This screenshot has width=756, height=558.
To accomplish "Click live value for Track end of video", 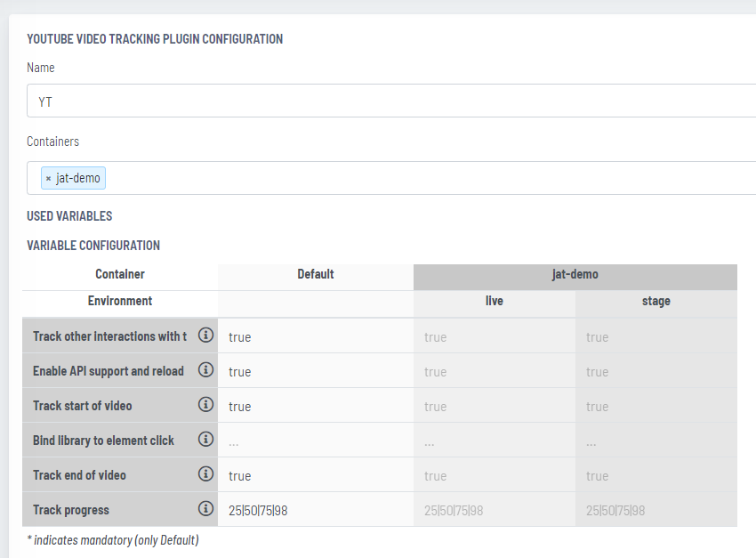I will coord(495,475).
